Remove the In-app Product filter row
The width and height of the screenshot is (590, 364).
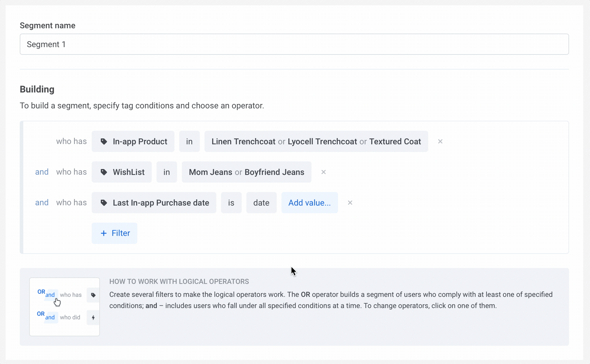click(x=440, y=141)
